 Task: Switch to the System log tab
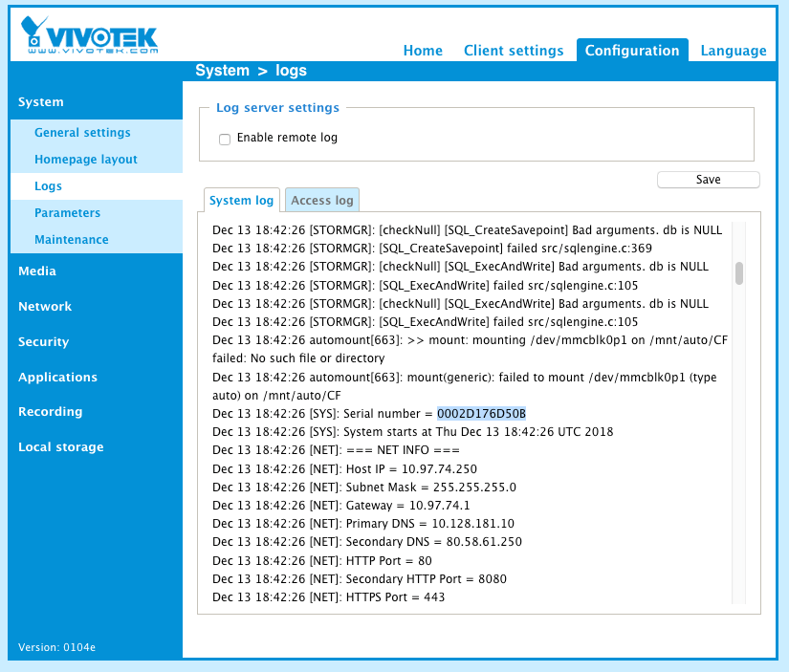pos(242,200)
